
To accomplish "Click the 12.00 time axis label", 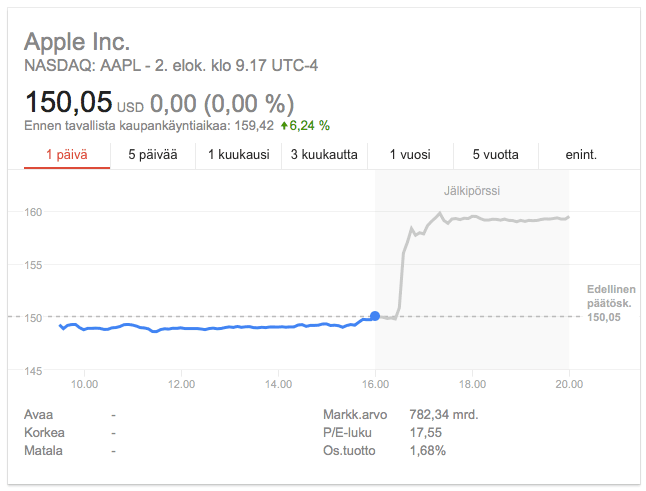I will [180, 383].
